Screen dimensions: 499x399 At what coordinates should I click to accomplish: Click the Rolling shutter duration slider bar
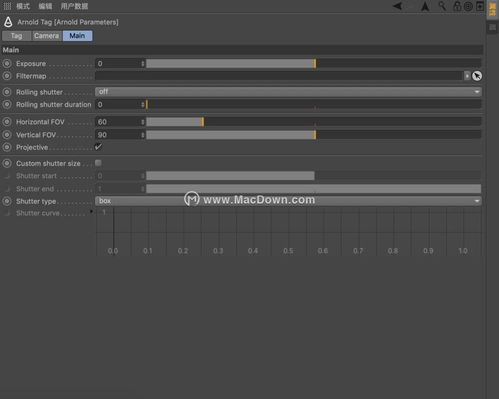pyautogui.click(x=314, y=104)
